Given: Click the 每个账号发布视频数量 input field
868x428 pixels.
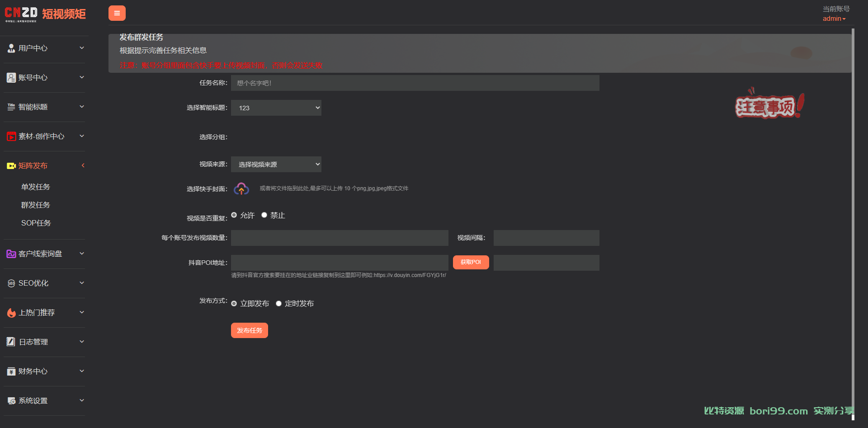Looking at the screenshot, I should (340, 238).
